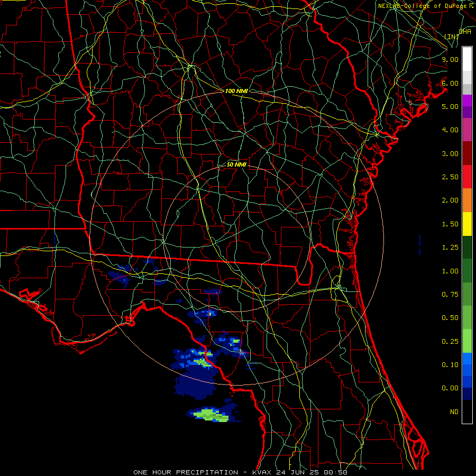Click the '0.10' legend value
476x476 pixels.
(450, 365)
